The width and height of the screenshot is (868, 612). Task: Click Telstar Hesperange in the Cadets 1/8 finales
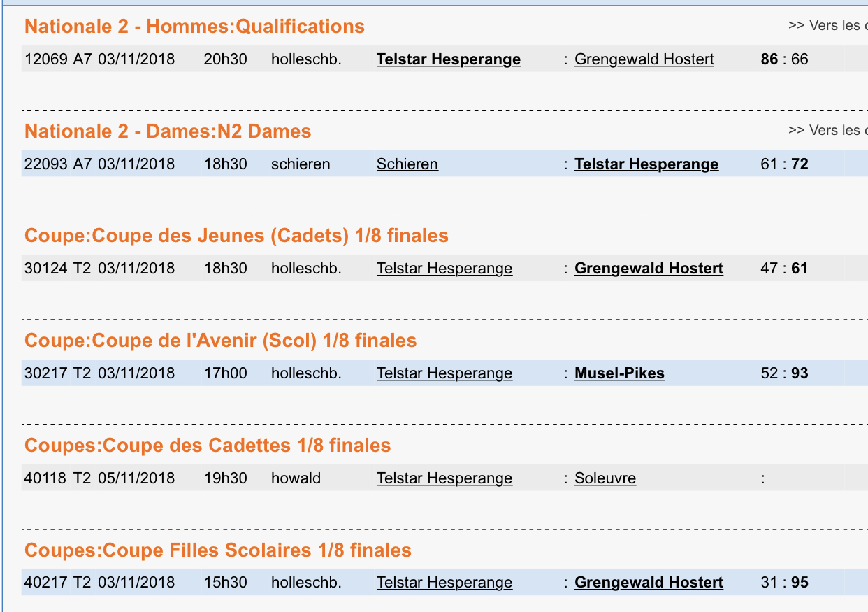(444, 268)
